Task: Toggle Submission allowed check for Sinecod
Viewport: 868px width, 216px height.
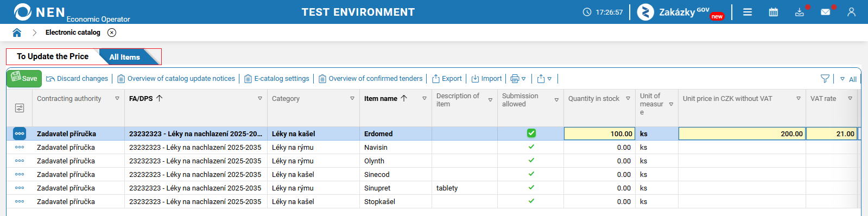Action: pos(531,174)
